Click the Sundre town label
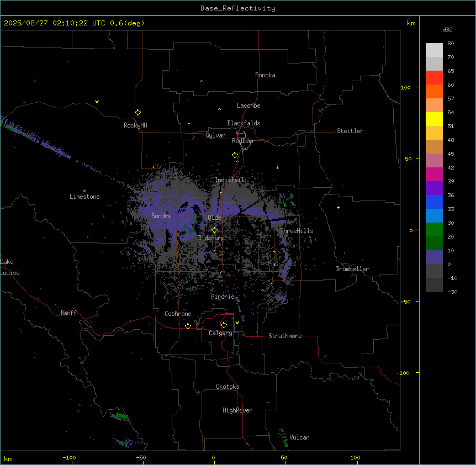476x465 pixels. pos(161,216)
